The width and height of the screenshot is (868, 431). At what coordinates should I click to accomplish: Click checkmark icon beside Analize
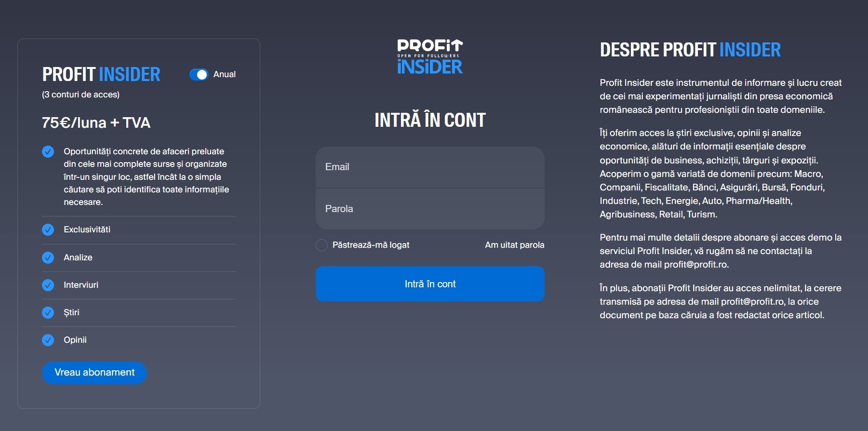tap(48, 258)
